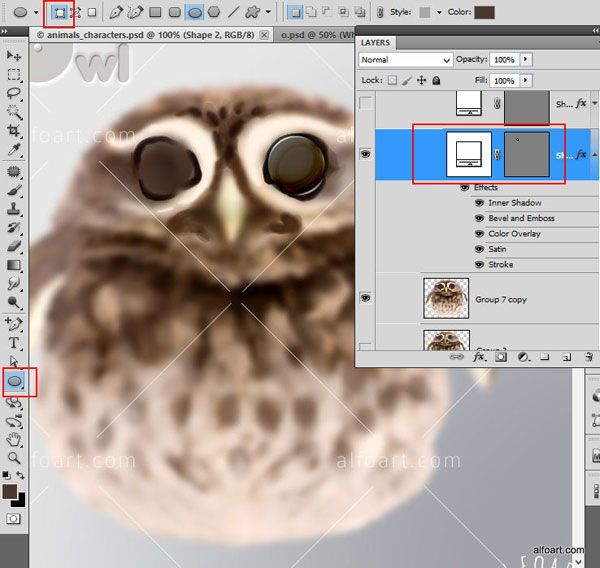Select the Rectangular Marquee tool
The image size is (600, 568).
pyautogui.click(x=14, y=75)
